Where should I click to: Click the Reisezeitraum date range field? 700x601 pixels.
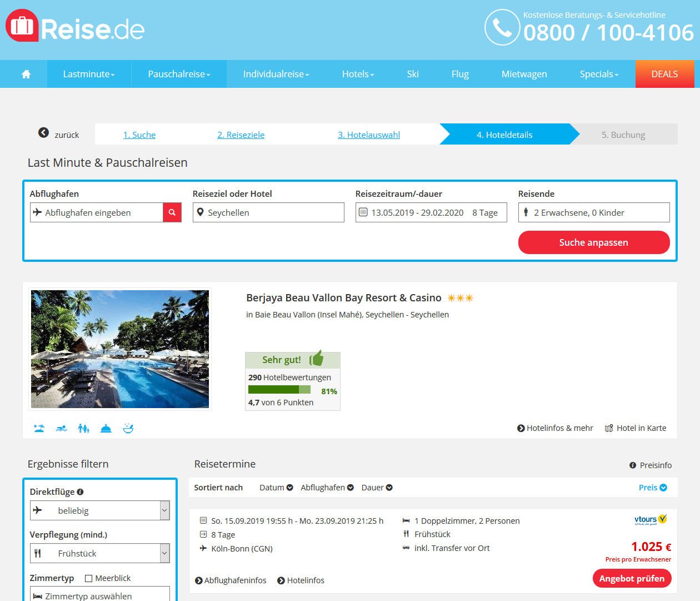point(431,212)
